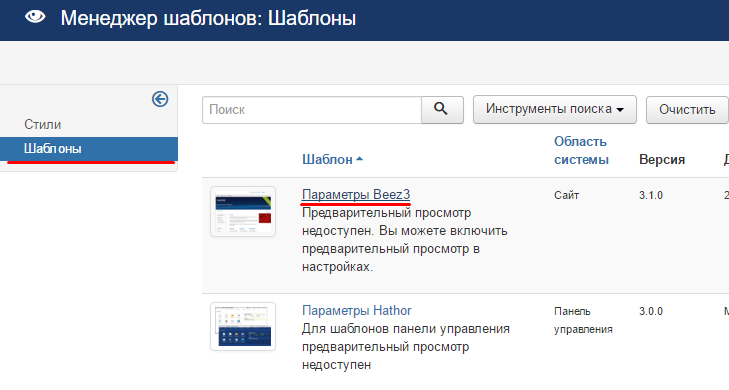Sort the list by the Версия column

pyautogui.click(x=662, y=159)
